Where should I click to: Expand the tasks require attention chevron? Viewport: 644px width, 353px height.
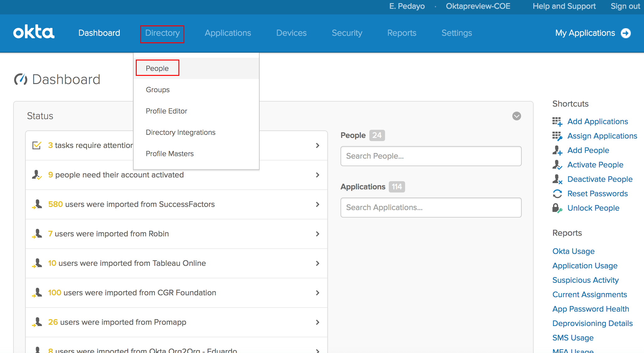click(318, 145)
